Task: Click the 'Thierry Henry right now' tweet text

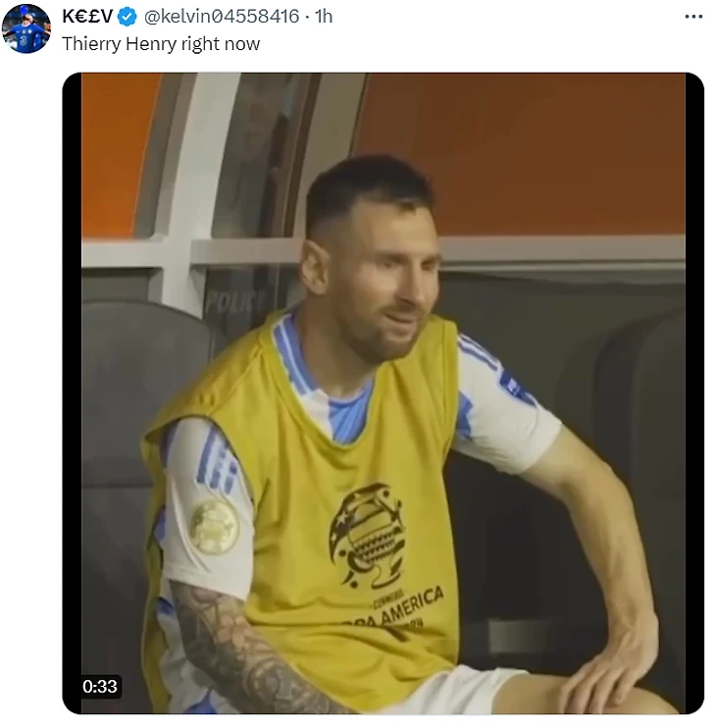Action: [x=161, y=43]
